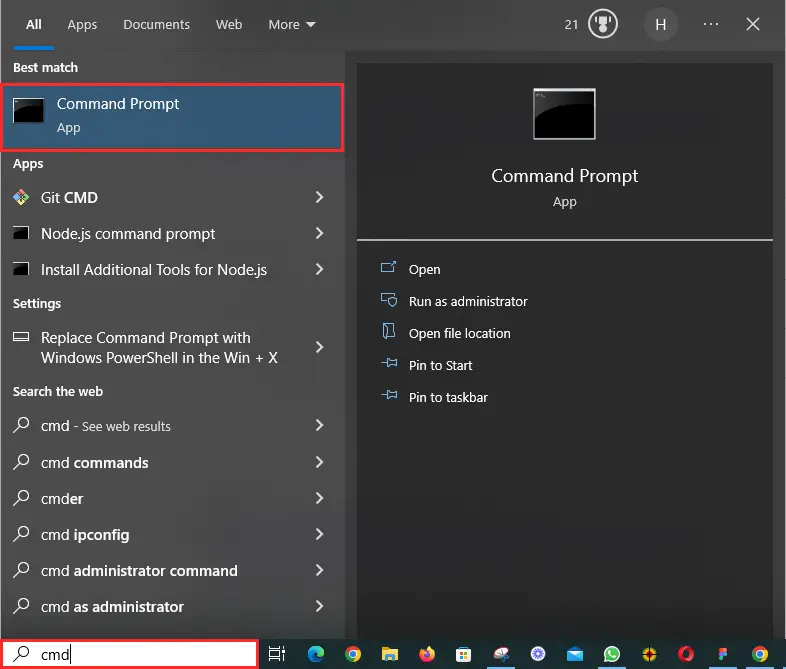
Task: Click the large Command Prompt preview icon
Action: pyautogui.click(x=564, y=114)
